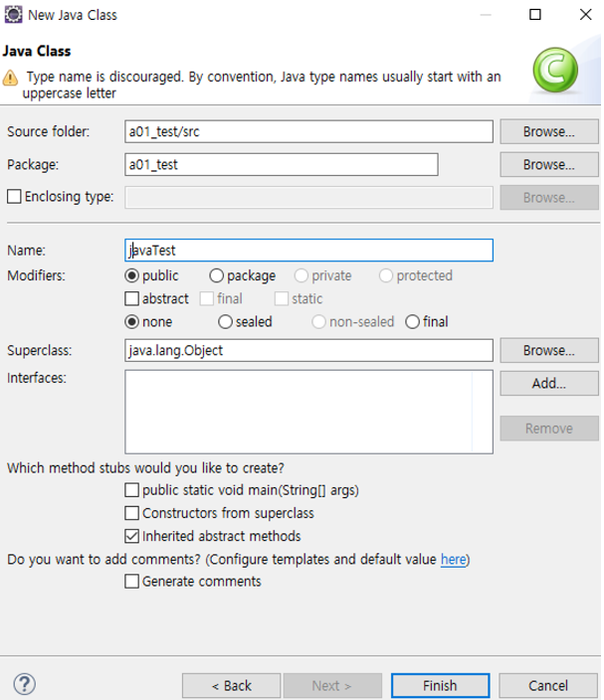Enable the abstract checkbox
604x700 pixels.
coord(131,298)
